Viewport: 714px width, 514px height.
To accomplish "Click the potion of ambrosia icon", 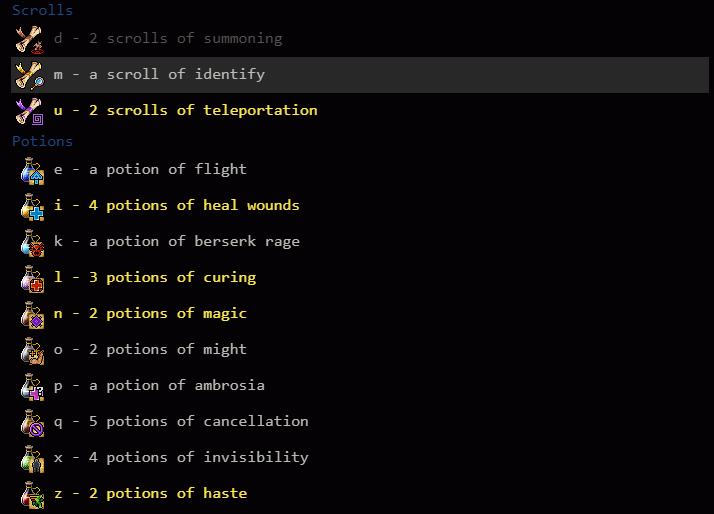I will (x=32, y=387).
